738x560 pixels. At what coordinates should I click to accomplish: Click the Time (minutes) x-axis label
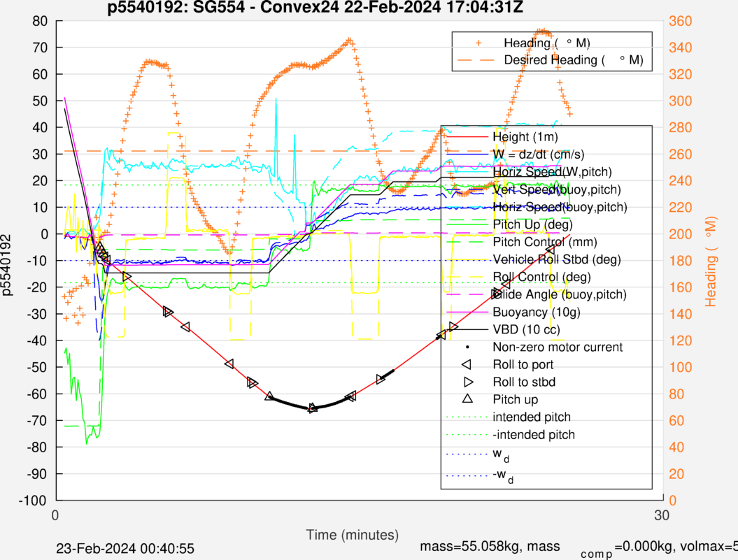(x=352, y=535)
